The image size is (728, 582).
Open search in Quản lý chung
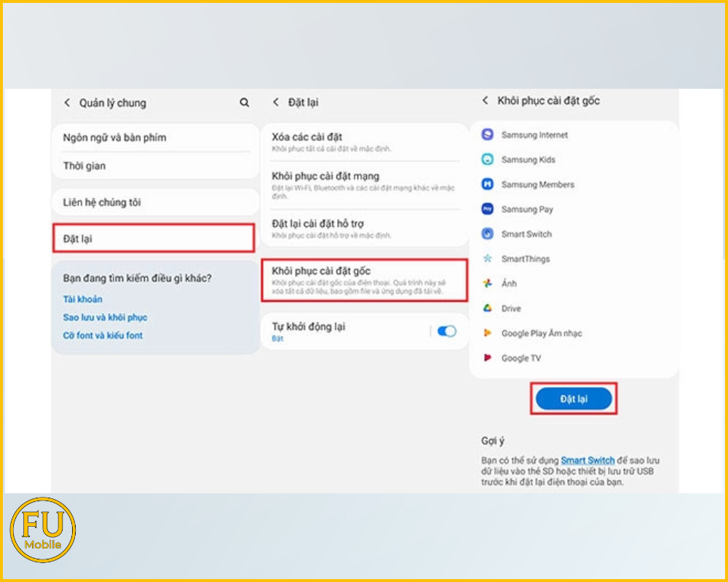click(x=245, y=103)
